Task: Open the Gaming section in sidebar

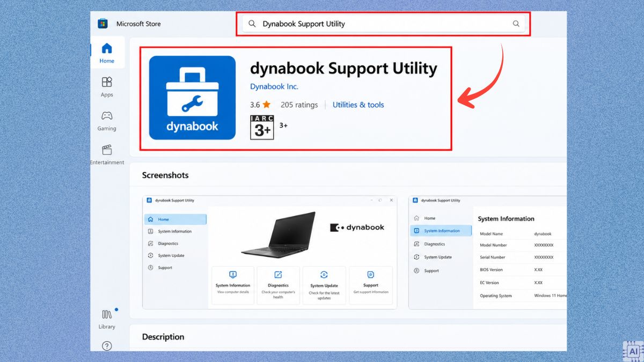Action: [107, 121]
